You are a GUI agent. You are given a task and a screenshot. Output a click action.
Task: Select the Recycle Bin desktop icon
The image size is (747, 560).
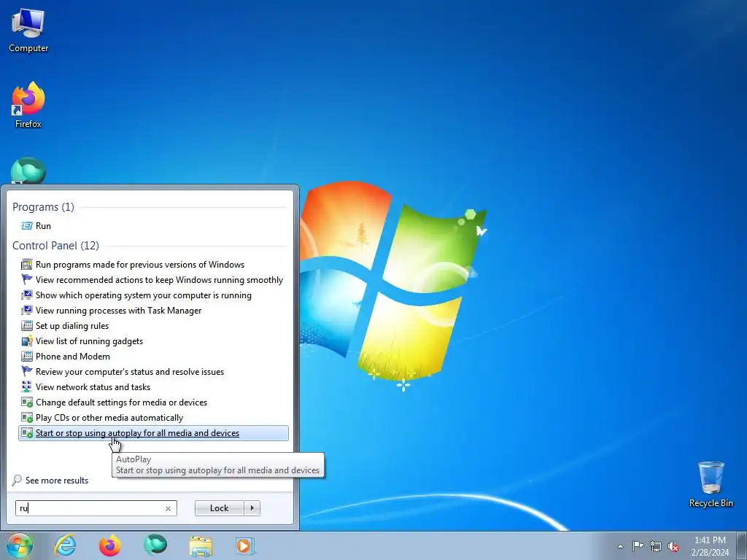[x=711, y=484]
